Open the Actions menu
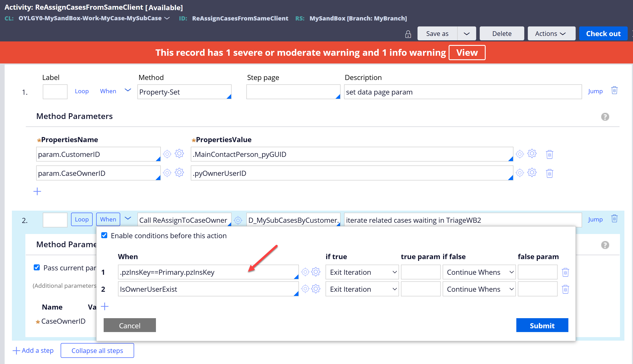The width and height of the screenshot is (633, 364). coord(551,33)
